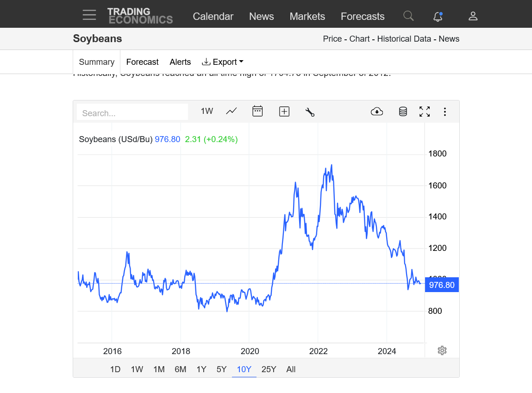Image resolution: width=532 pixels, height=393 pixels.
Task: Select the 5Y time range
Action: [221, 369]
